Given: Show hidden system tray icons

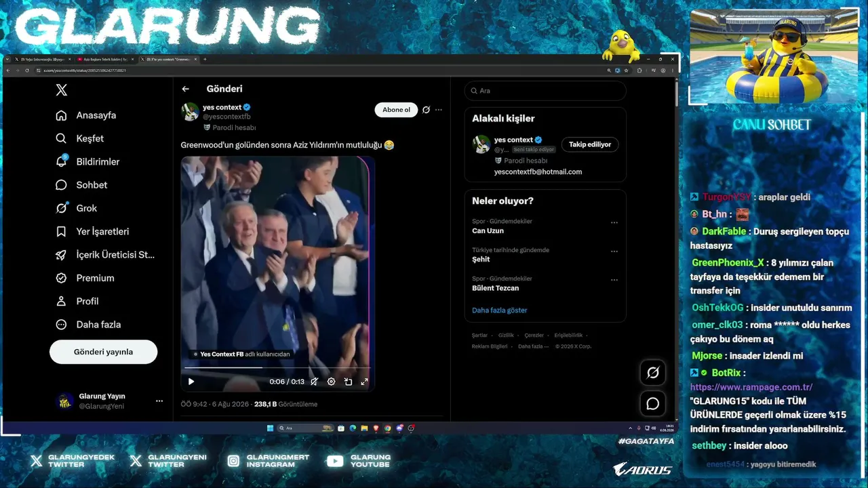Looking at the screenshot, I should 631,428.
